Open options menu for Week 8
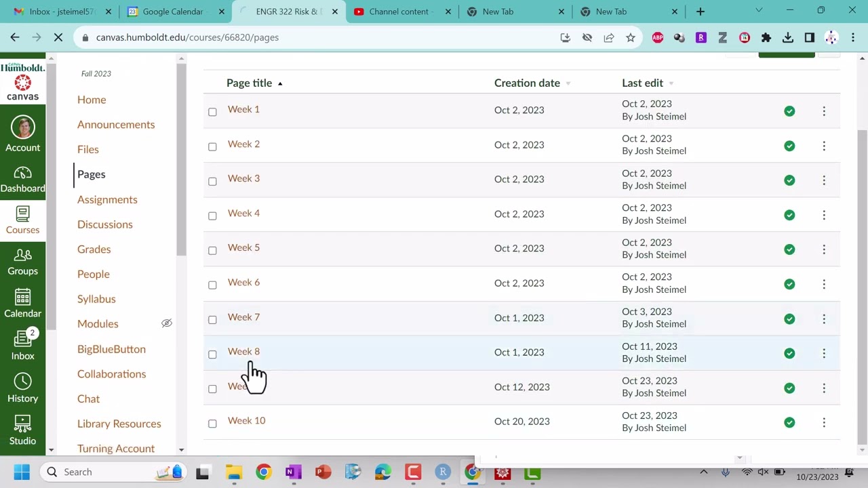Screen dimensions: 868x488 824,353
